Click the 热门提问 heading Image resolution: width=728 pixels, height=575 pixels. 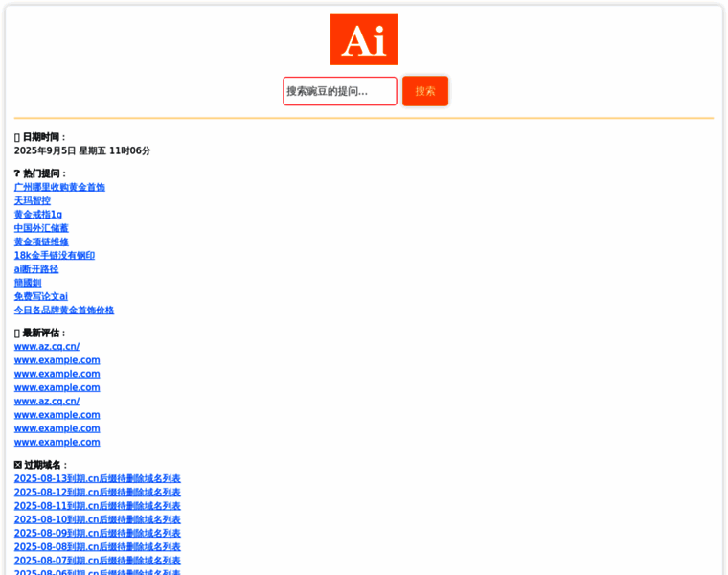(x=40, y=173)
